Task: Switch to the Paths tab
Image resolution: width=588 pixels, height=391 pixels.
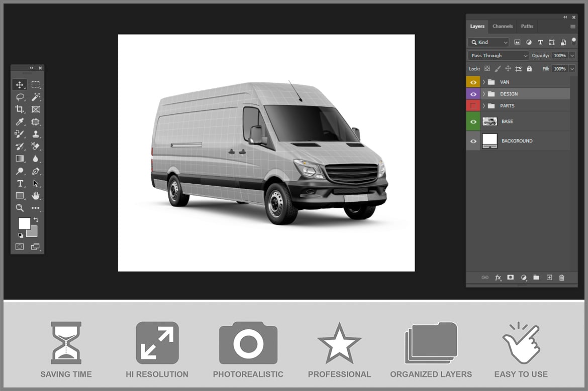Action: pos(527,26)
